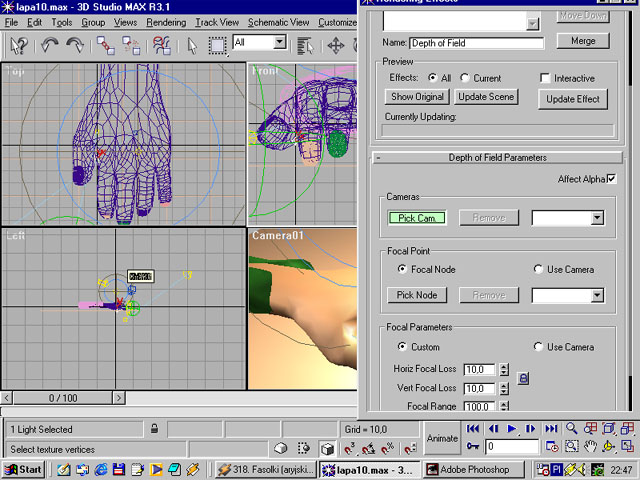Toggle the Animate button
The height and width of the screenshot is (480, 640).
442,438
